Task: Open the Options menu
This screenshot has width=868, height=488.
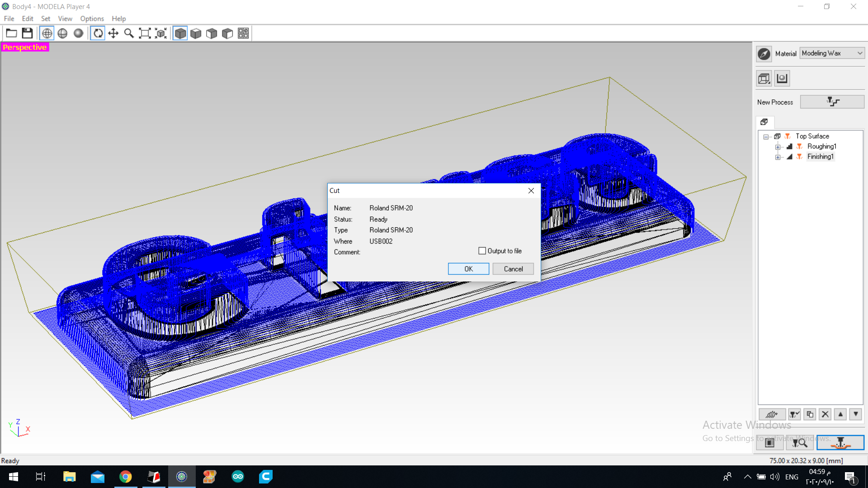Action: click(92, 19)
